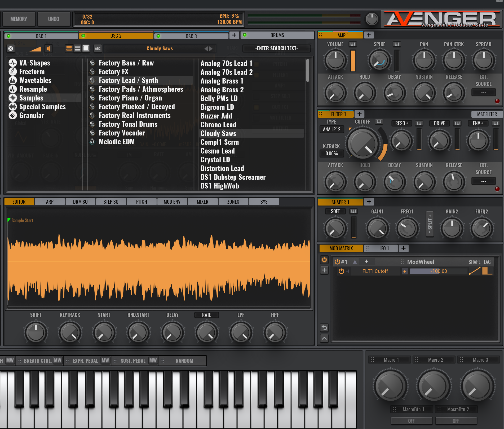Close the sample browser with X icon

[x=11, y=49]
